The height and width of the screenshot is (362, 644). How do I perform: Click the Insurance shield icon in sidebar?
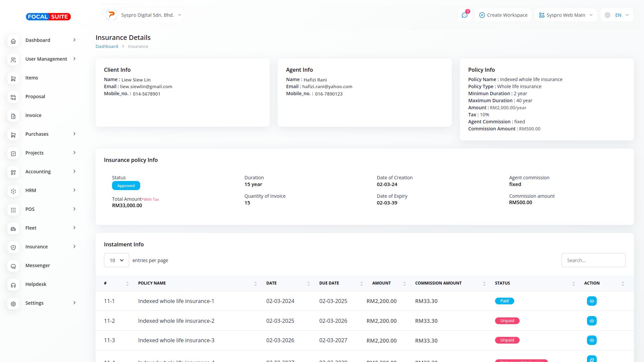(13, 247)
